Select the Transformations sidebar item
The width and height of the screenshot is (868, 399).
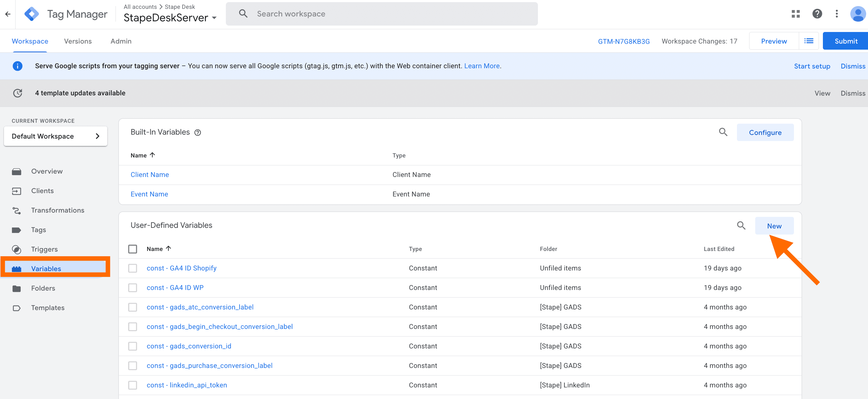pos(58,210)
